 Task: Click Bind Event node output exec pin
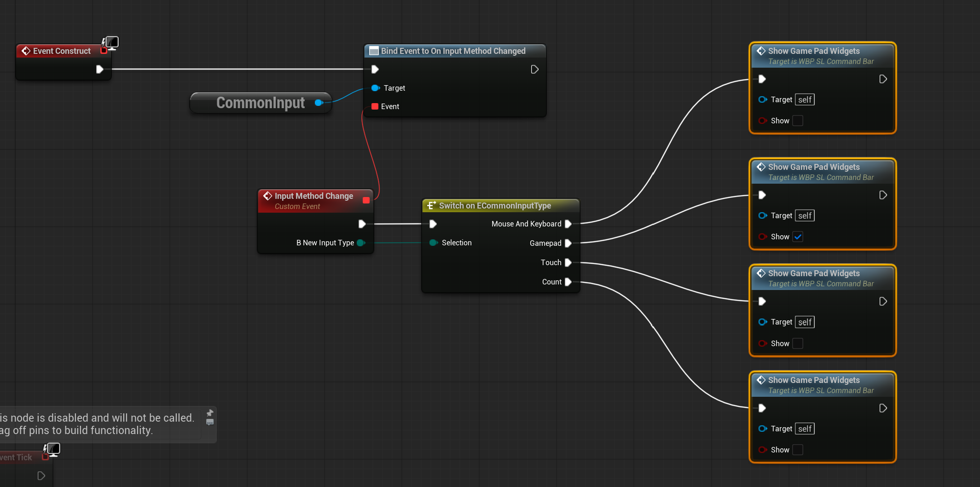pyautogui.click(x=534, y=70)
